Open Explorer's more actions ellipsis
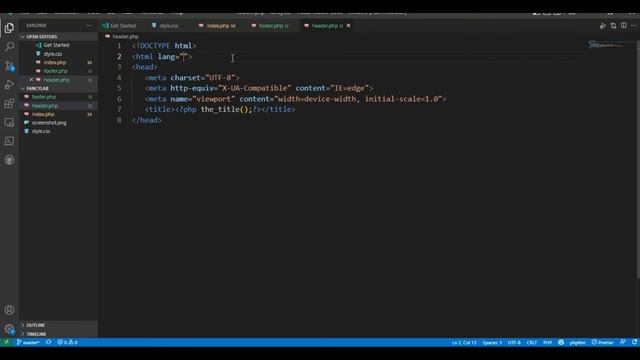The width and height of the screenshot is (640, 360). (89, 25)
